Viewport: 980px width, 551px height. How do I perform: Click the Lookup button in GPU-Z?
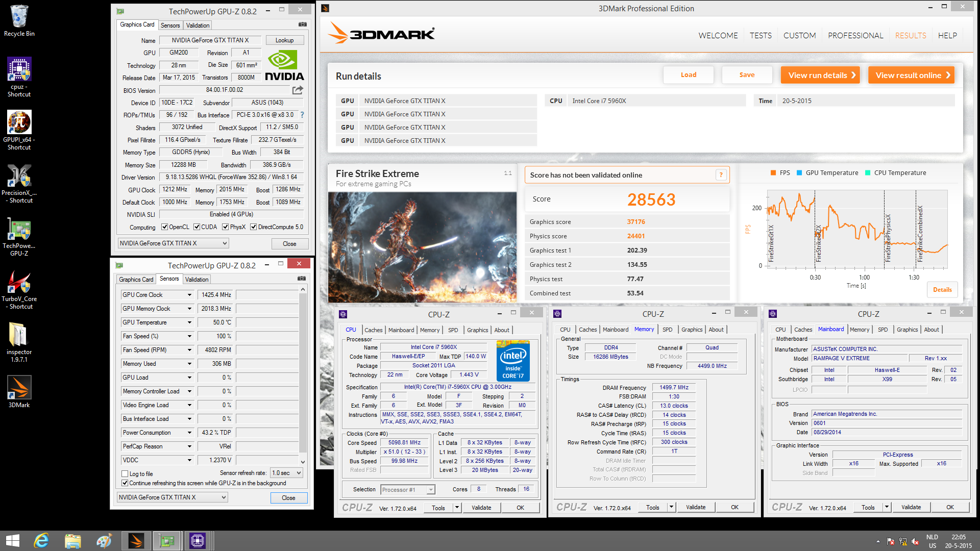tap(284, 40)
